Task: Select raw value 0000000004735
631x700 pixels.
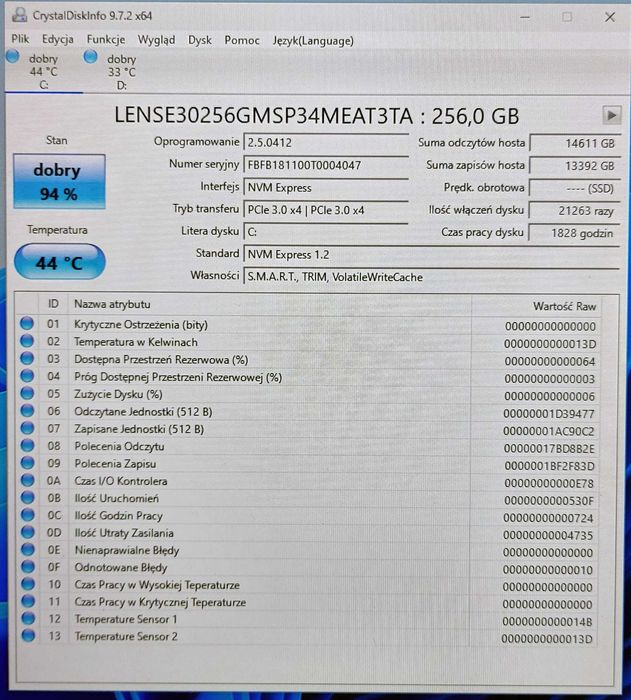Action: pyautogui.click(x=548, y=535)
